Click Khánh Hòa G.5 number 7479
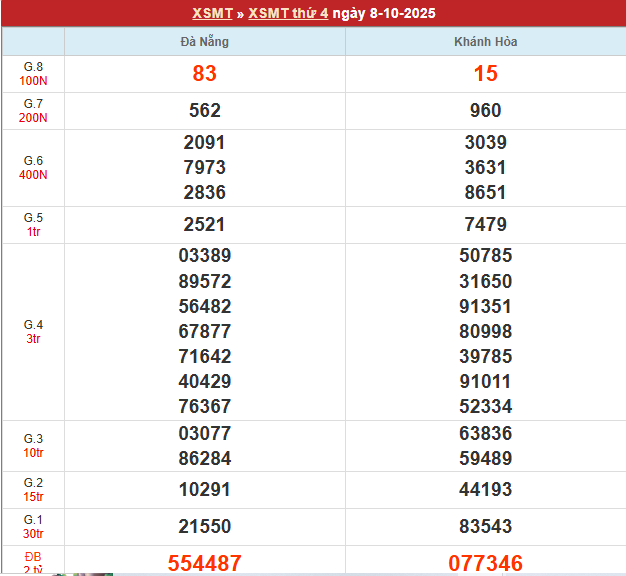This screenshot has width=626, height=576. pos(485,225)
